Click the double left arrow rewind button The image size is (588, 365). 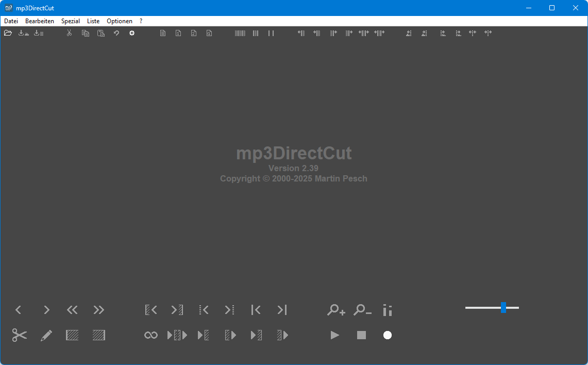point(72,310)
